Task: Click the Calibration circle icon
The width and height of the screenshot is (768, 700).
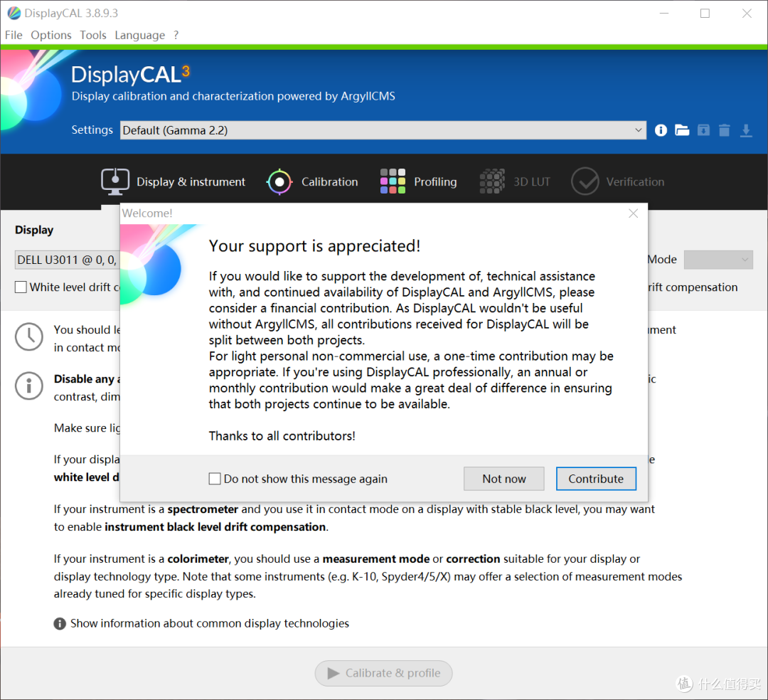Action: [279, 181]
